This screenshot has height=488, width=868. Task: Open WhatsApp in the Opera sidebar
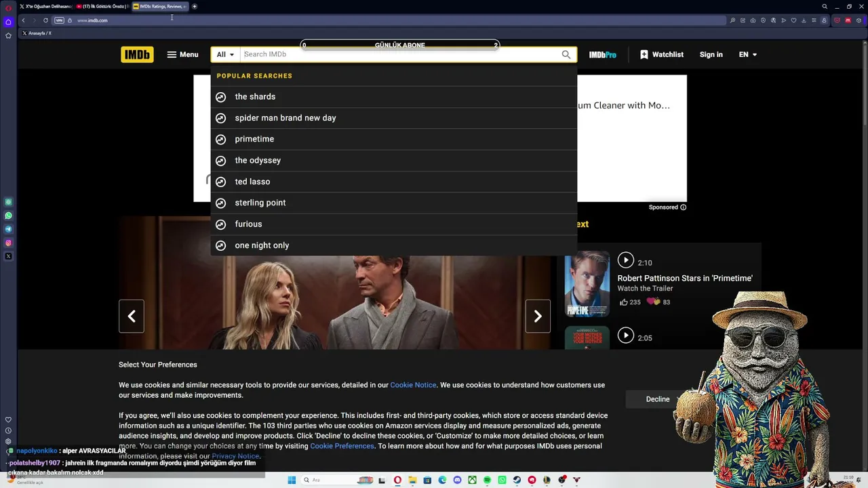coord(8,216)
